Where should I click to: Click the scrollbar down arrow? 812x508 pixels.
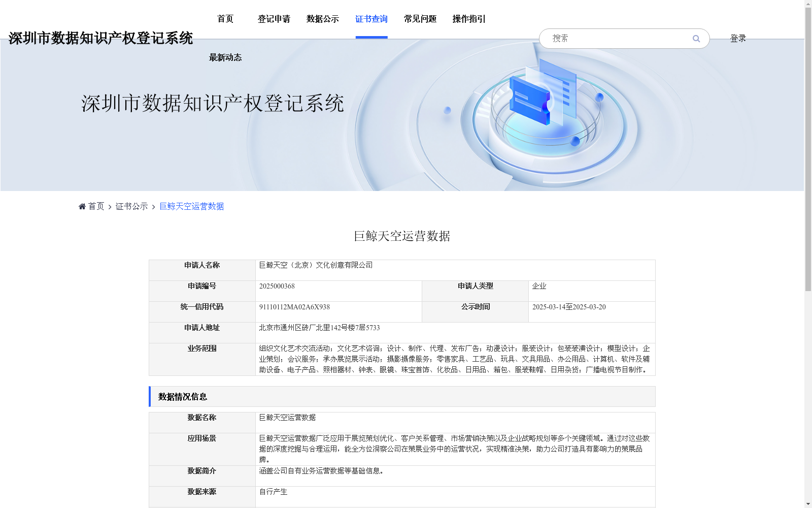coord(808,504)
